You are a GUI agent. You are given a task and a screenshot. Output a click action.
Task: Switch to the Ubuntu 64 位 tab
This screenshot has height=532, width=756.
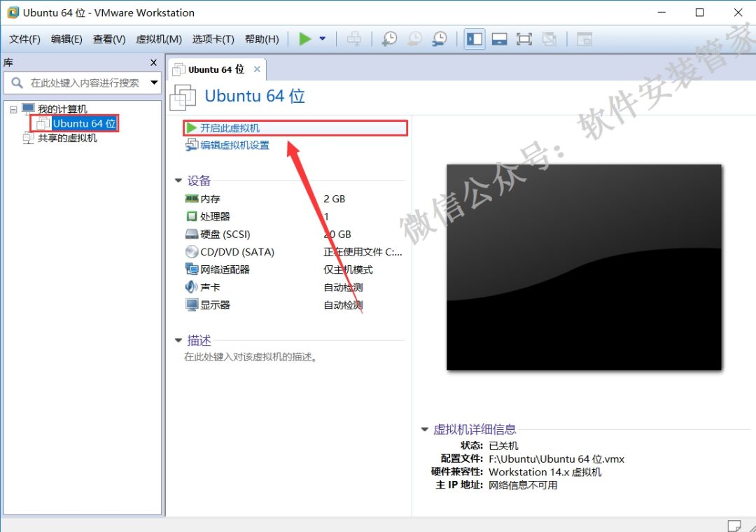(216, 69)
